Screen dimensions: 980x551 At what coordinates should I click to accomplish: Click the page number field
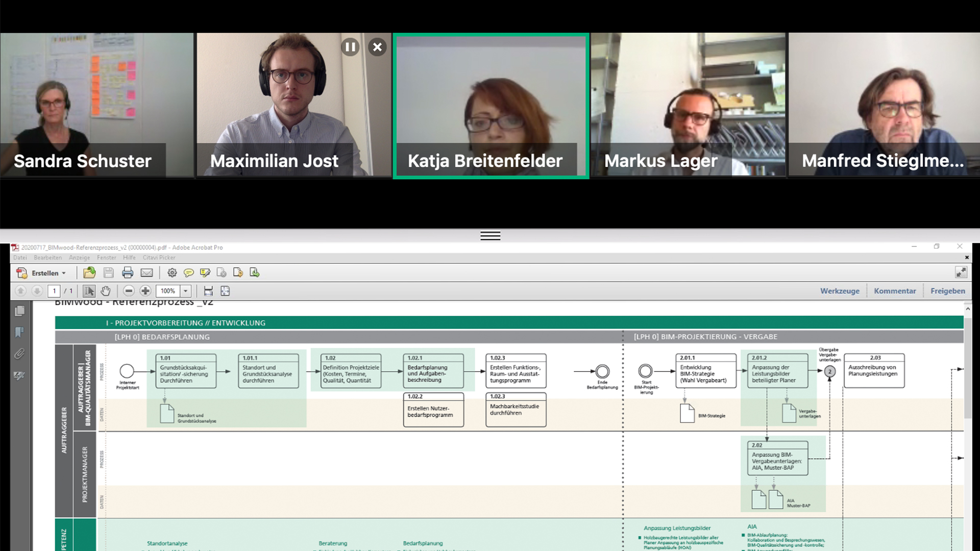(x=54, y=291)
